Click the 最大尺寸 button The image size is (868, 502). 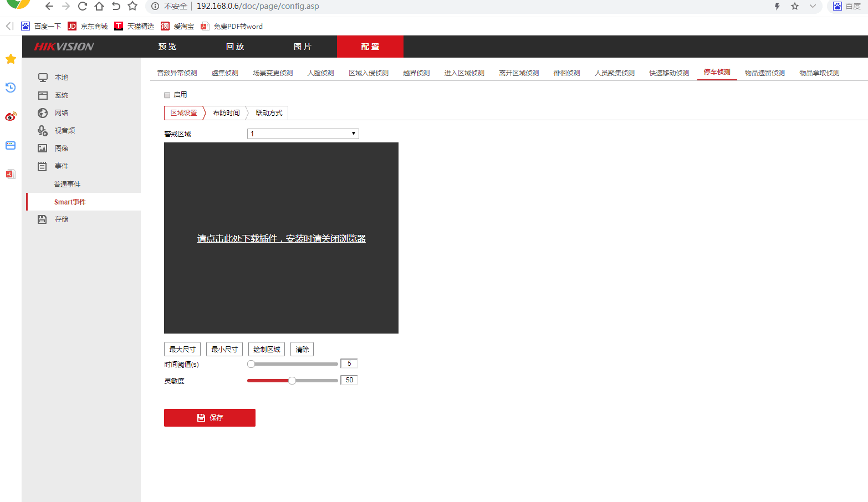[x=182, y=349]
